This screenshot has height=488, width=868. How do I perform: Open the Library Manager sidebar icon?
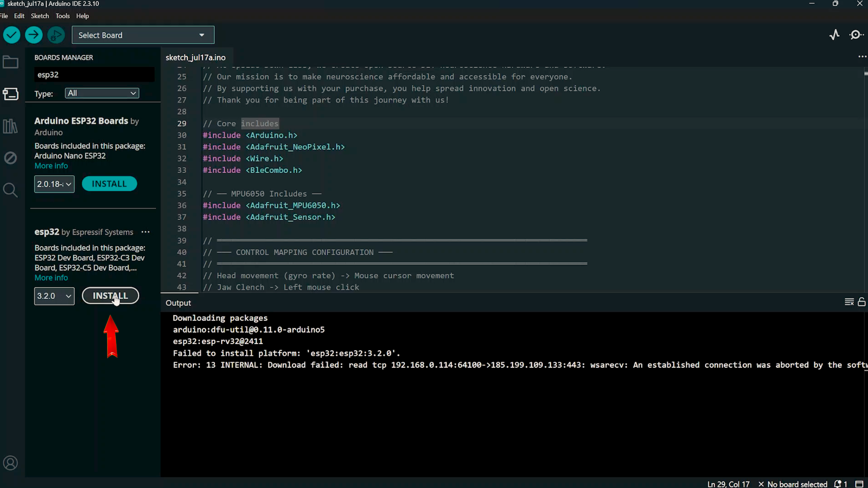[10, 126]
